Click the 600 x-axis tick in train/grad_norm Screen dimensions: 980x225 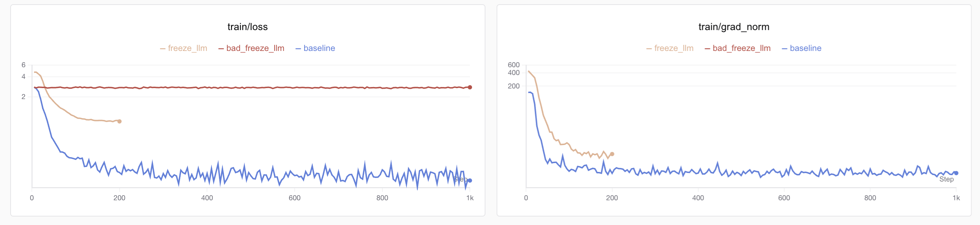(784, 198)
